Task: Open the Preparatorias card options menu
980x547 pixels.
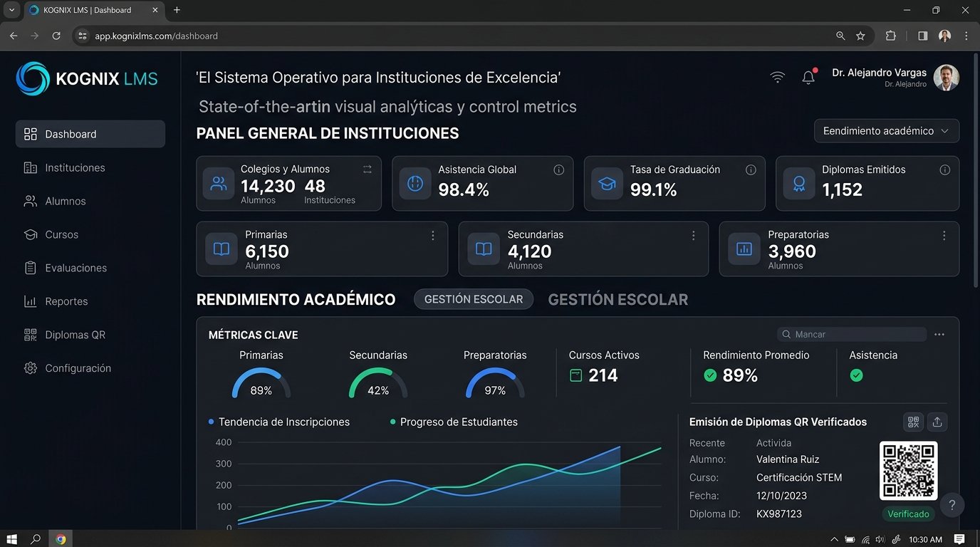Action: (944, 235)
